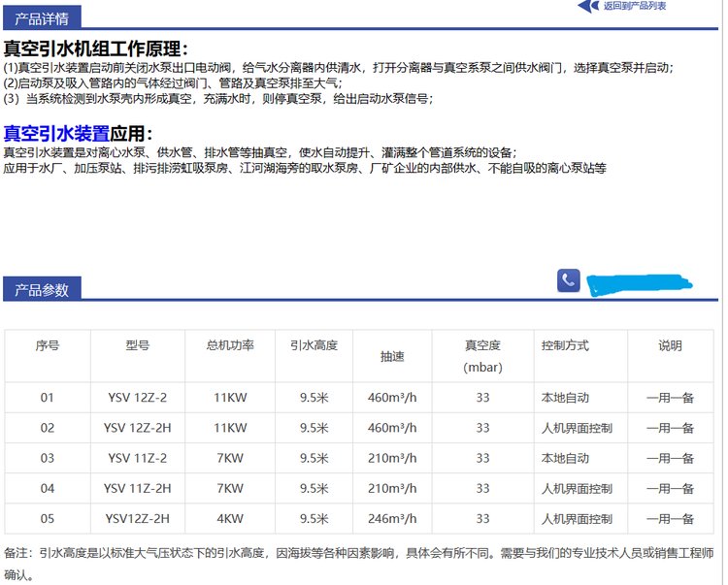Click the 总机功率 column header
Screen dimensions: 728x585
click(230, 345)
